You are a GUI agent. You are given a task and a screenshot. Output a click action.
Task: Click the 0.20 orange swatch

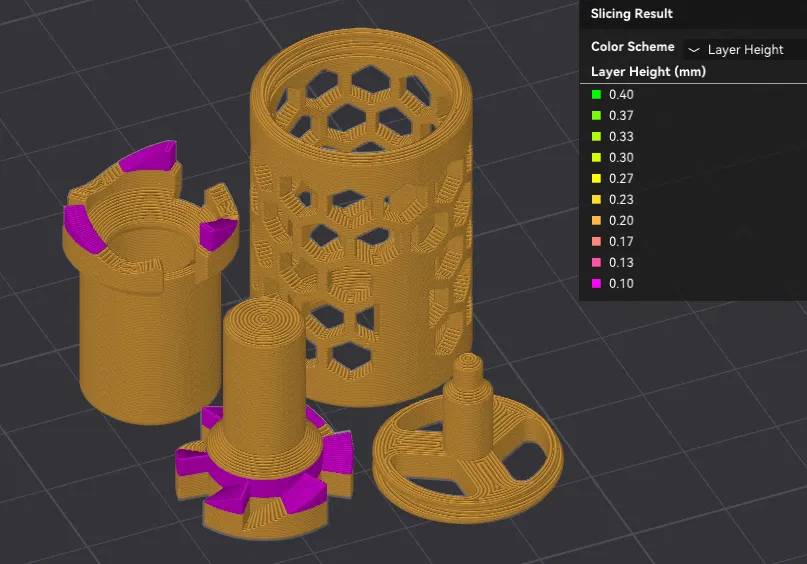pyautogui.click(x=597, y=220)
